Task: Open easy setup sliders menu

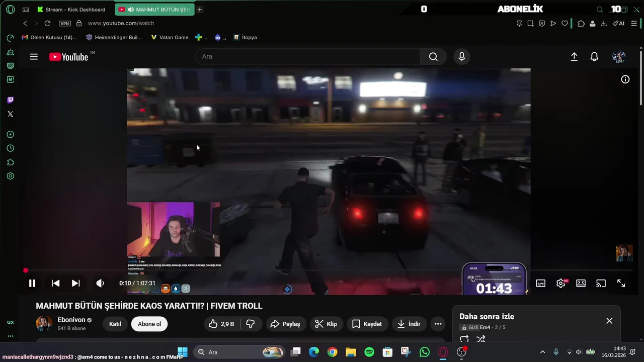Action: coord(634,23)
